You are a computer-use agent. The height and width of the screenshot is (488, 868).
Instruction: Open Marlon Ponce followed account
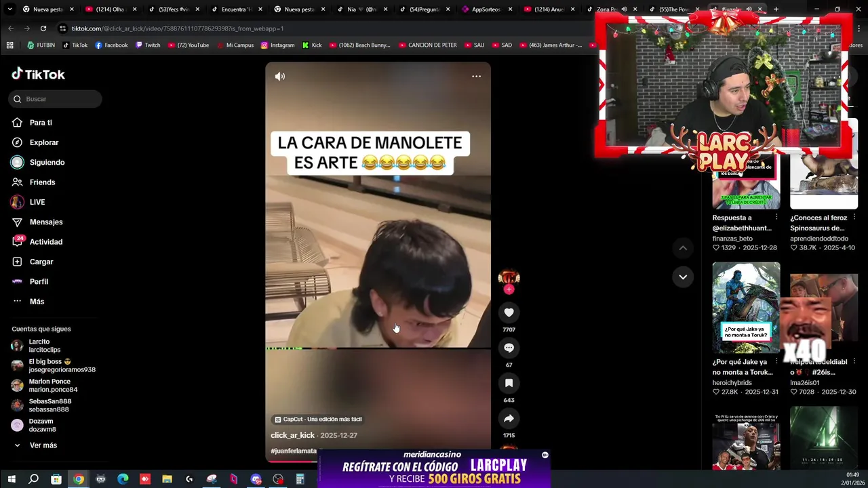(45, 386)
